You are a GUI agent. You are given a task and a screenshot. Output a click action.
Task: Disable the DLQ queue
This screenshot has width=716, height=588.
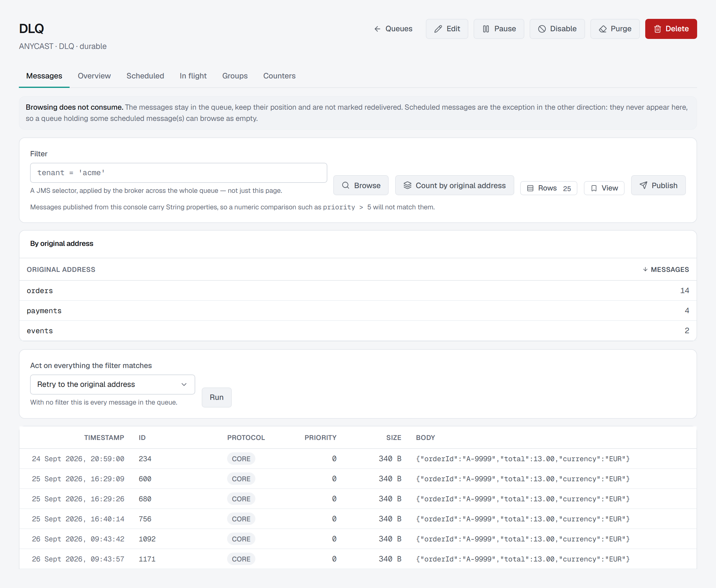557,29
